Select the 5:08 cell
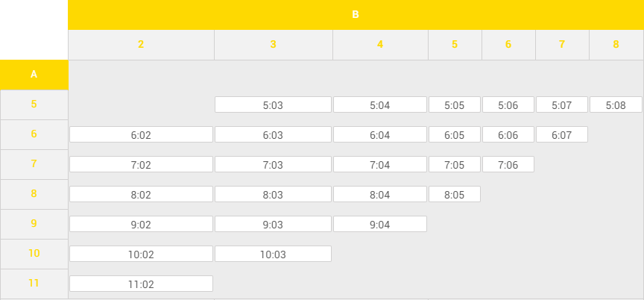This screenshot has height=300, width=644. point(616,105)
